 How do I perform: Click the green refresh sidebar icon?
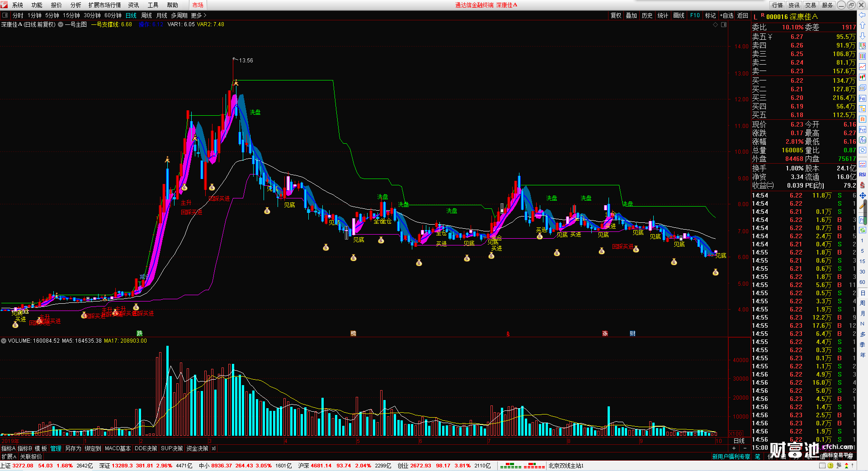(x=863, y=230)
